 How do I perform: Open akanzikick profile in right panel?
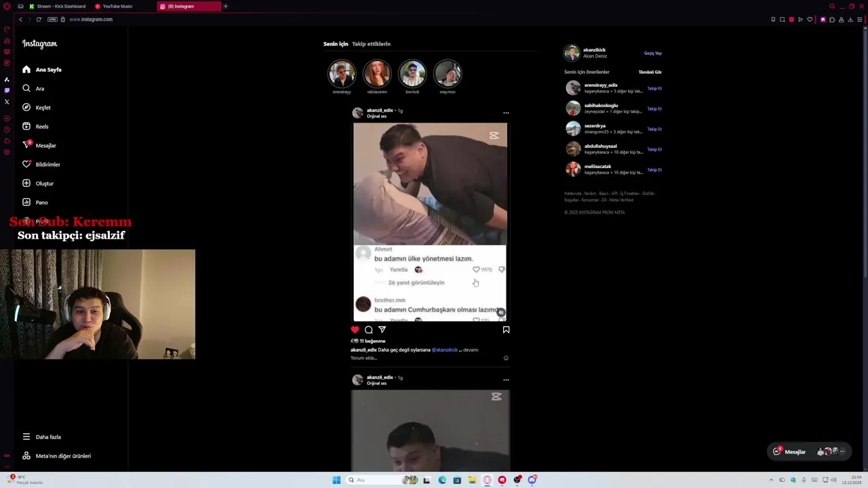[594, 49]
